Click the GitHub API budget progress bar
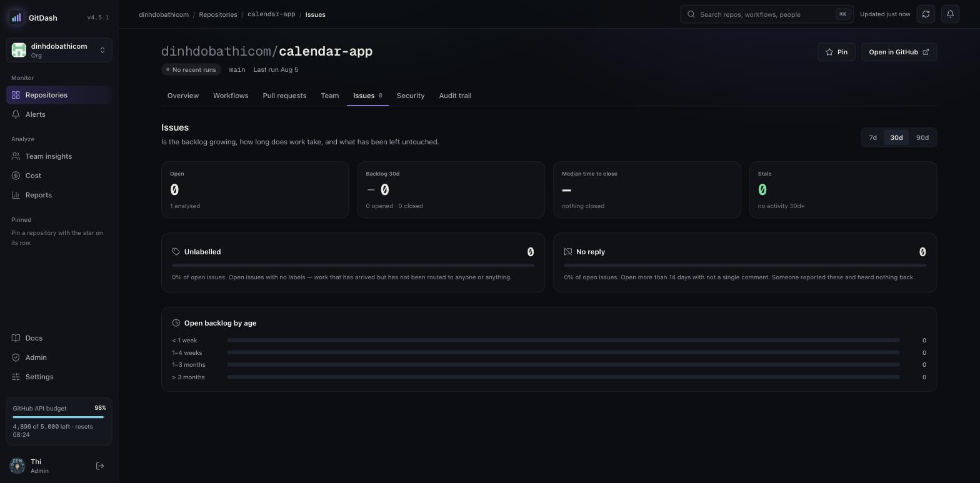The height and width of the screenshot is (483, 980). (x=59, y=417)
